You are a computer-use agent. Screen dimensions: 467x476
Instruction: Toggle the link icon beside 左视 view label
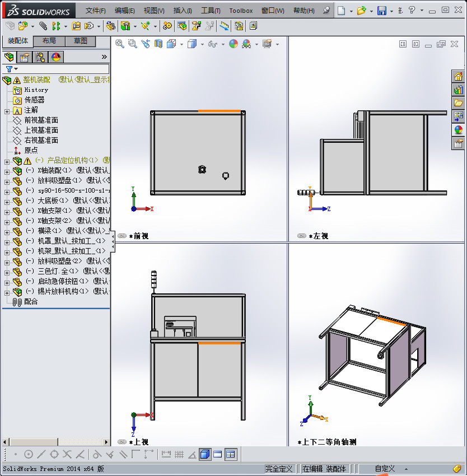tap(301, 236)
